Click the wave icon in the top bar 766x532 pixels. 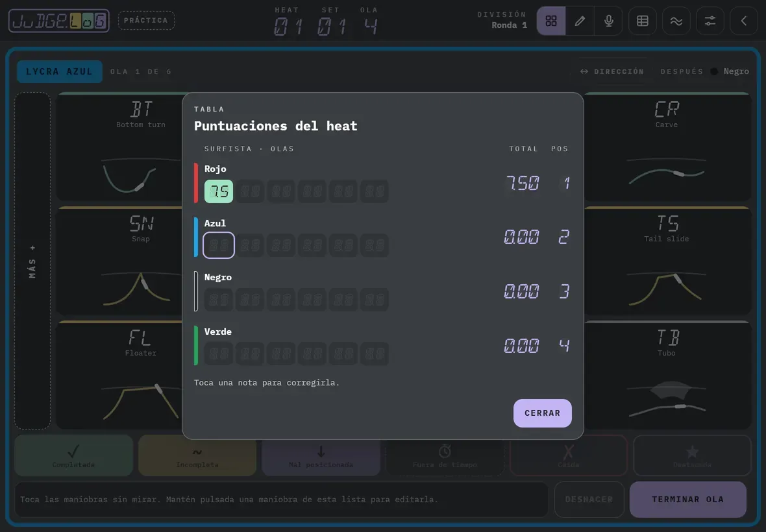676,21
